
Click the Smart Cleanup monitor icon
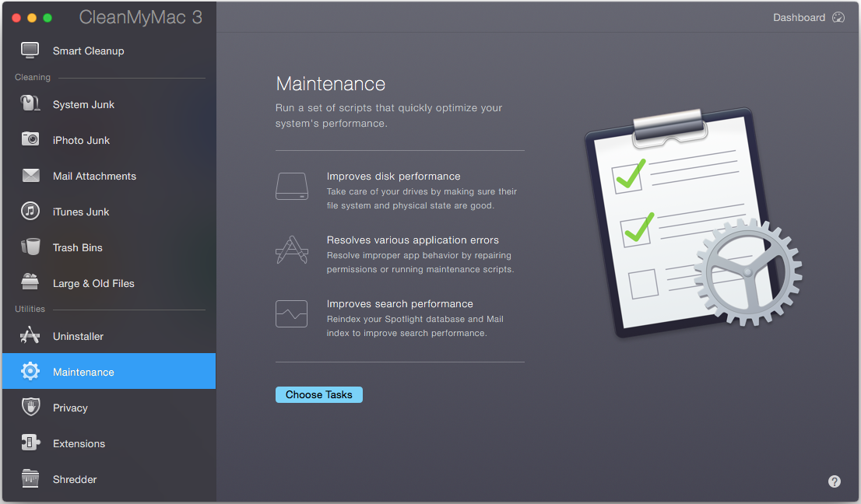[30, 51]
